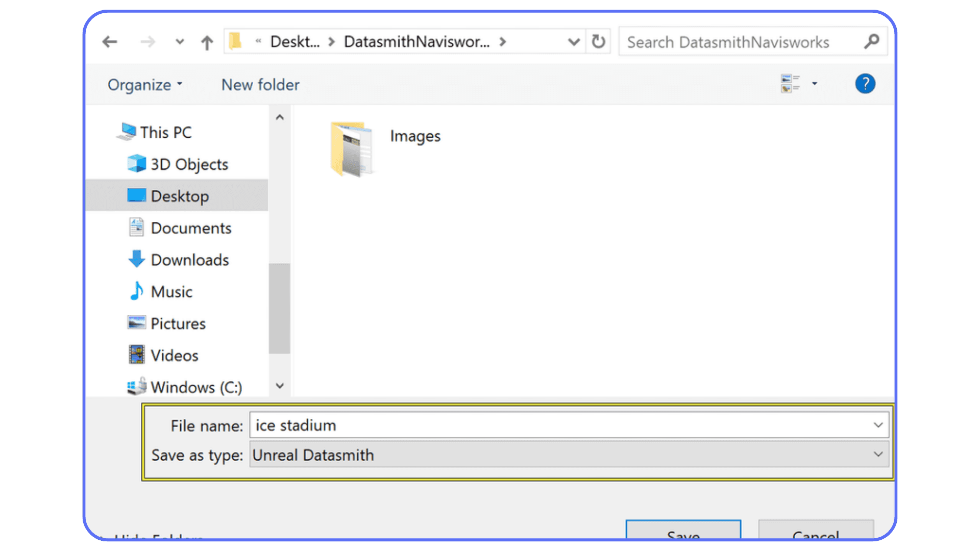The width and height of the screenshot is (980, 551).
Task: Click the search magnifier icon
Action: pos(872,41)
